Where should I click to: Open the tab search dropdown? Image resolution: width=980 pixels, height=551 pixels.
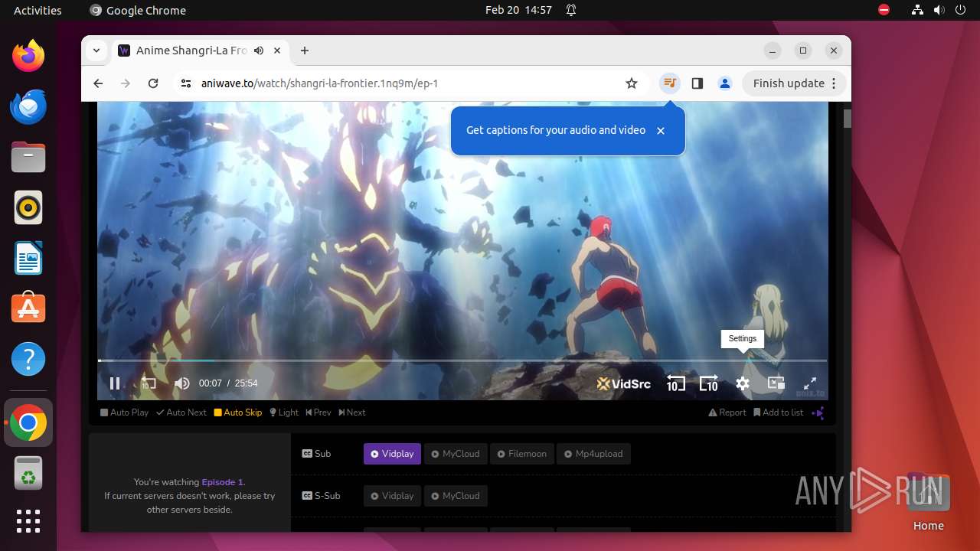(x=96, y=51)
